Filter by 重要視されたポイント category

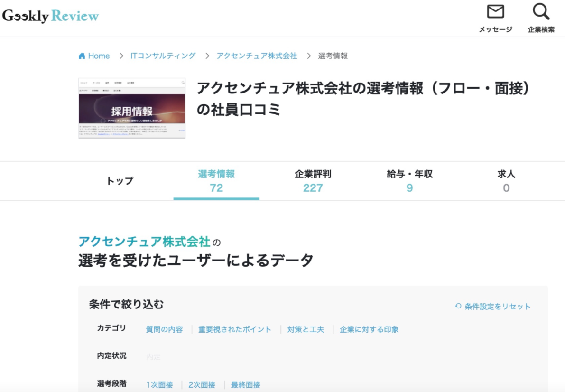click(x=235, y=329)
